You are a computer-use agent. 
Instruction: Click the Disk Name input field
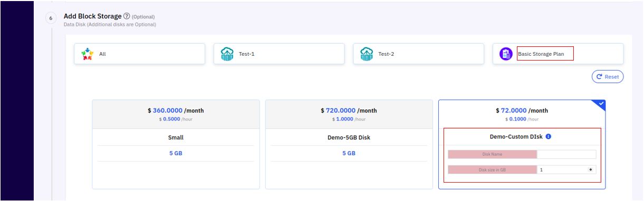point(566,154)
